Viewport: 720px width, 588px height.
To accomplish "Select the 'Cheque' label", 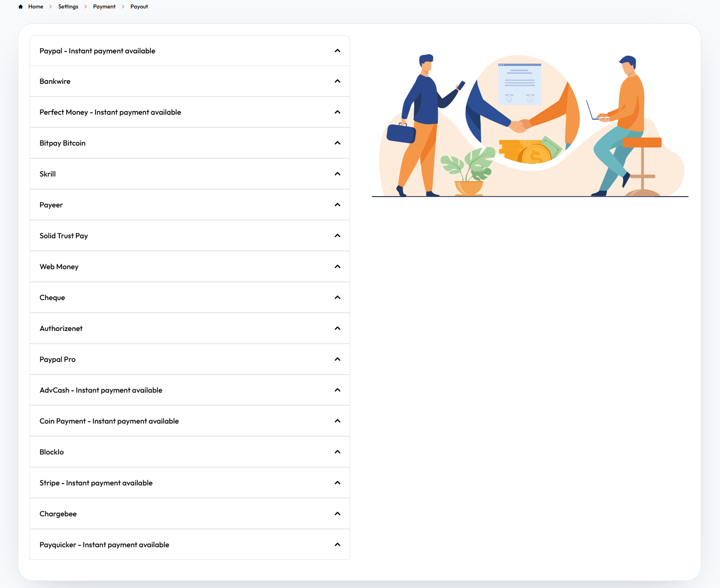I will (52, 298).
